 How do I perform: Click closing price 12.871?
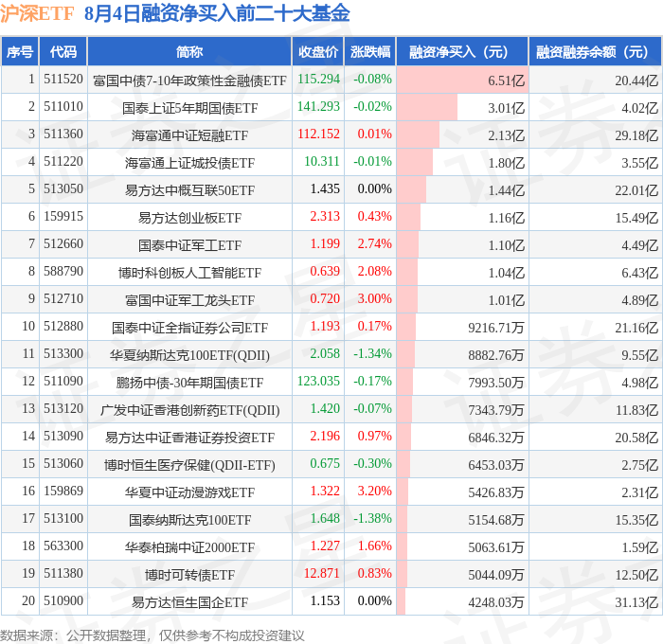click(x=322, y=574)
